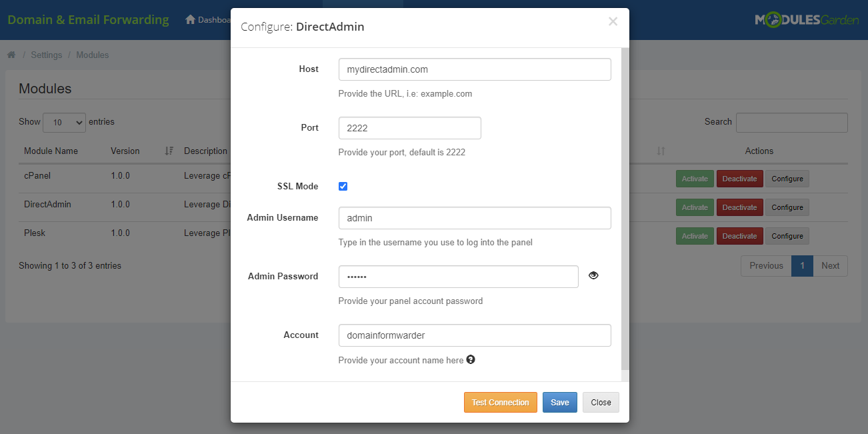
Task: Go to the Next page of modules
Action: pos(831,265)
